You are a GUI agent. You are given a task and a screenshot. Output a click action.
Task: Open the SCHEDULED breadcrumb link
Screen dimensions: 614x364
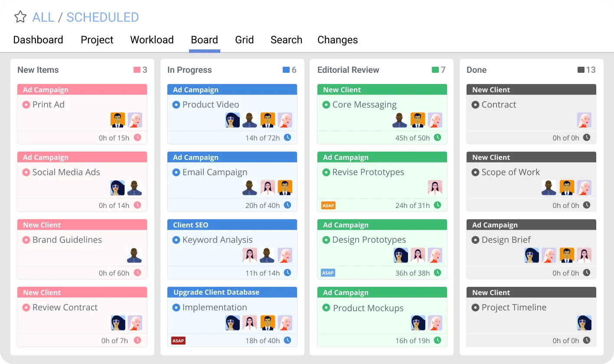pos(103,17)
